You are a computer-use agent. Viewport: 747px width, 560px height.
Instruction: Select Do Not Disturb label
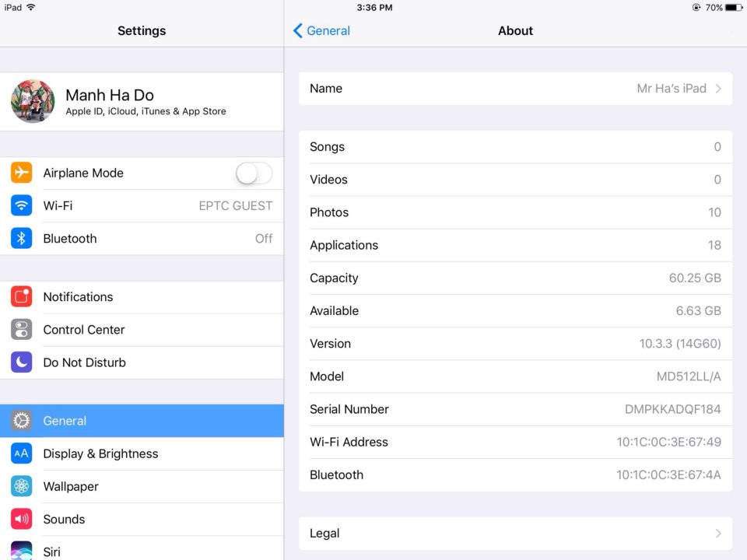coord(84,362)
